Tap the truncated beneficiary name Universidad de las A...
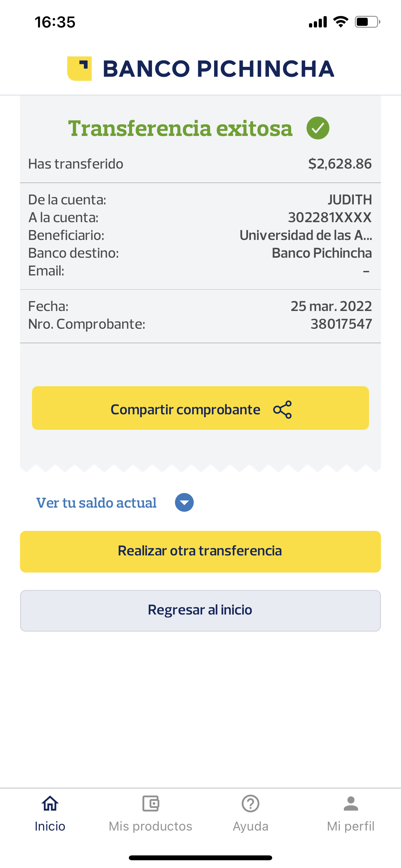Screen dimensions: 401x868 pyautogui.click(x=305, y=235)
